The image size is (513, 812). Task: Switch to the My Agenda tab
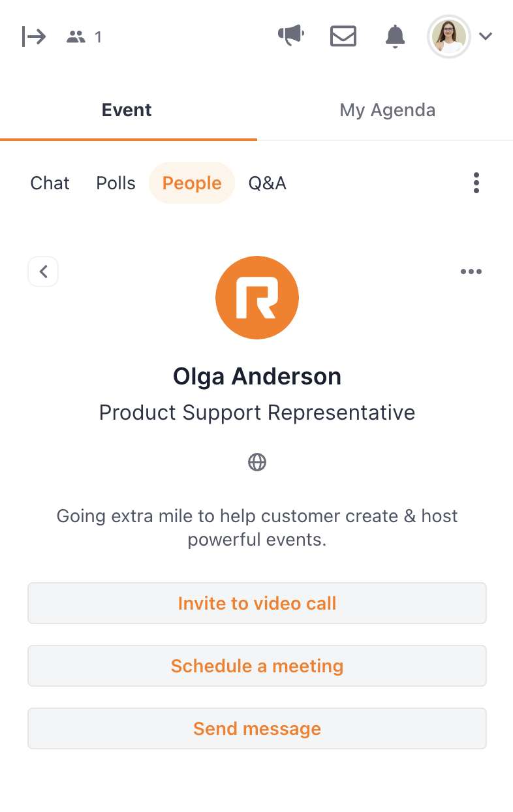coord(387,110)
